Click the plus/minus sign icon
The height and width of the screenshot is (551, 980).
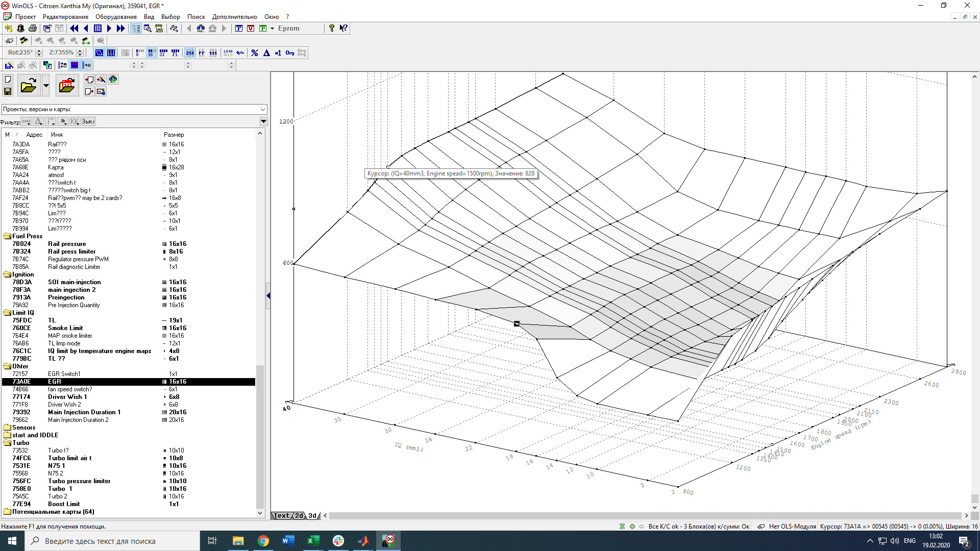point(240,53)
